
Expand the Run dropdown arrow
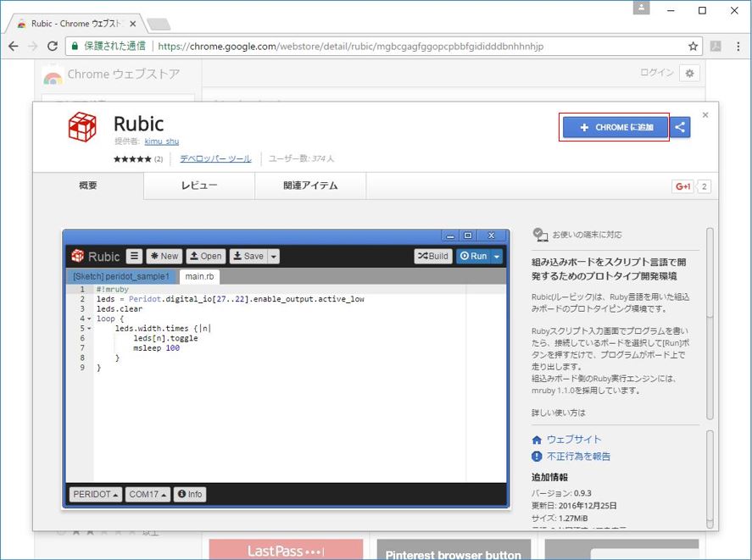(x=497, y=256)
